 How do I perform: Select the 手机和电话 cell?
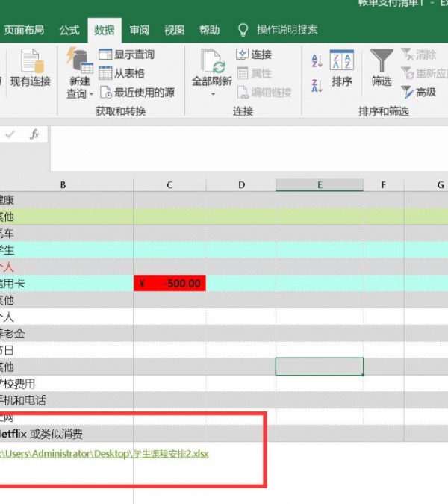click(66, 400)
